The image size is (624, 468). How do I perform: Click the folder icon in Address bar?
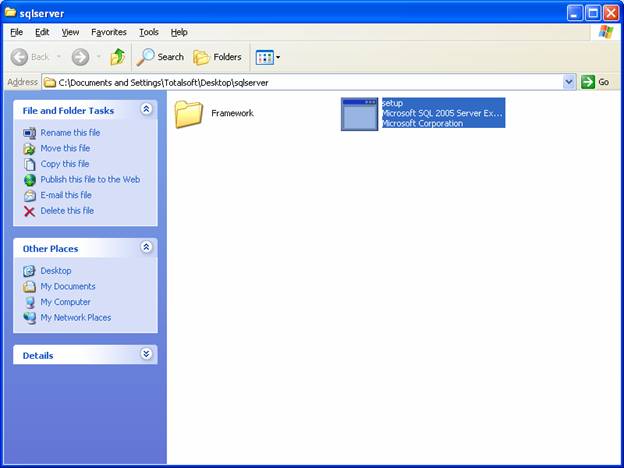click(x=50, y=82)
